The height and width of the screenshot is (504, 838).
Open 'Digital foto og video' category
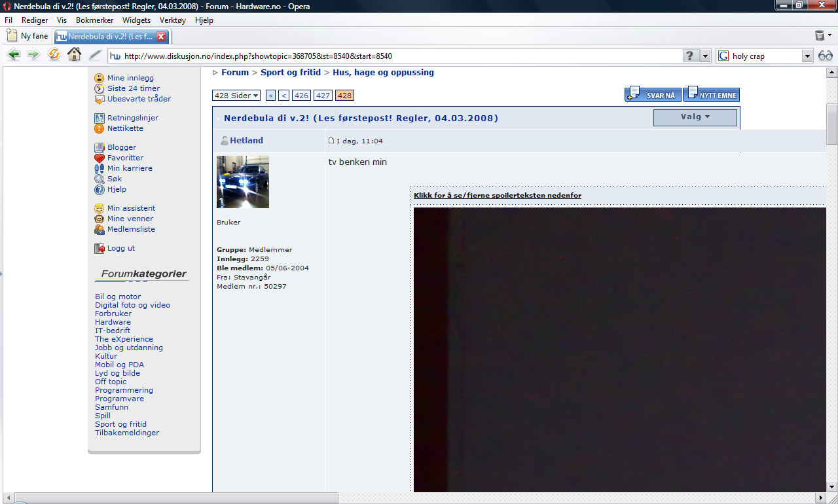coord(132,305)
